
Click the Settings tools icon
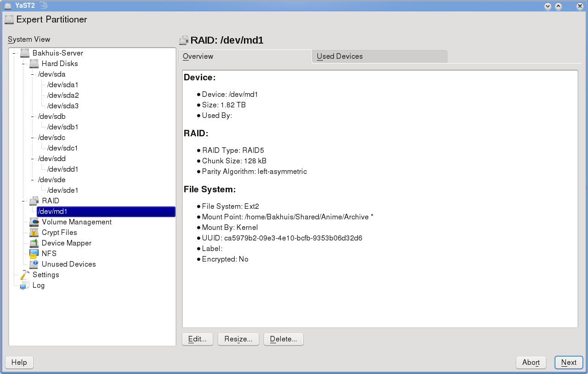[25, 275]
